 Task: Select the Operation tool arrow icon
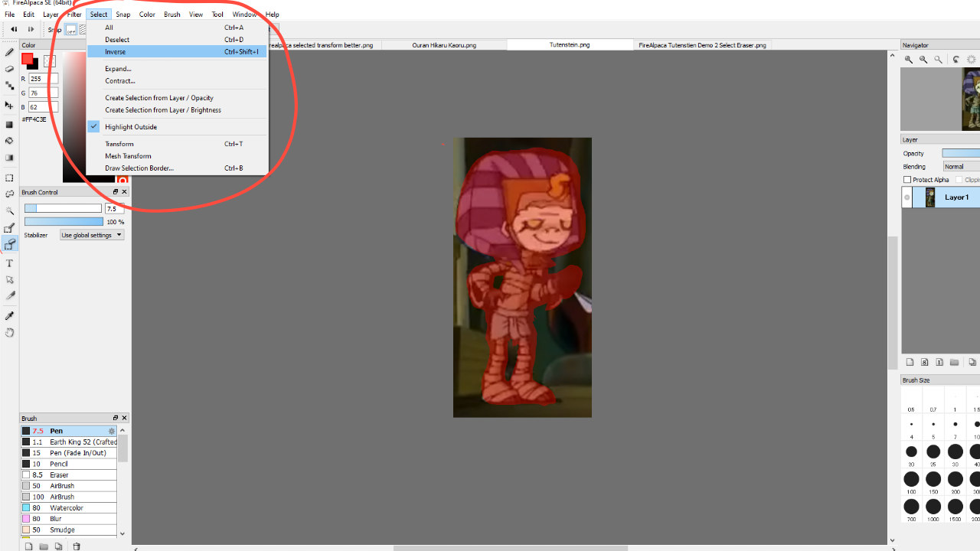9,279
